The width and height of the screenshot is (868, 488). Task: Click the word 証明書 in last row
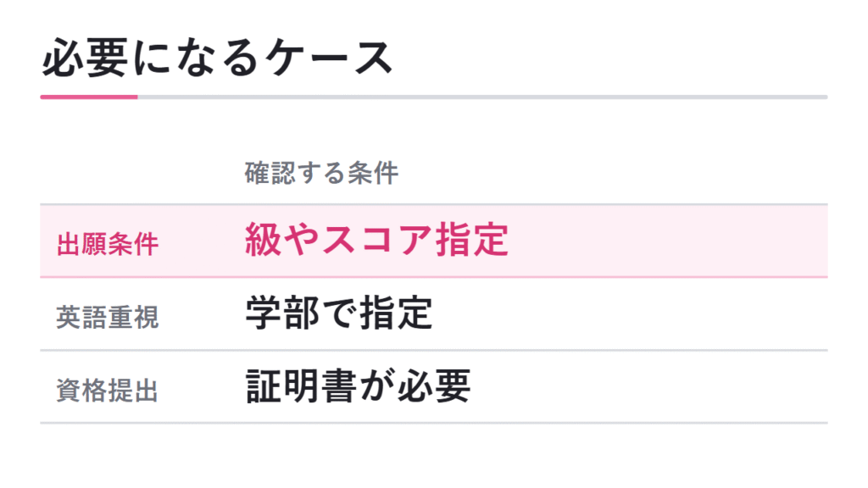coord(301,386)
